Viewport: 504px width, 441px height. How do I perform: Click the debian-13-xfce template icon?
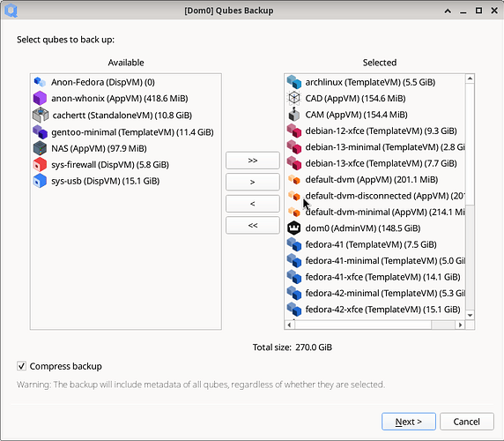point(293,163)
